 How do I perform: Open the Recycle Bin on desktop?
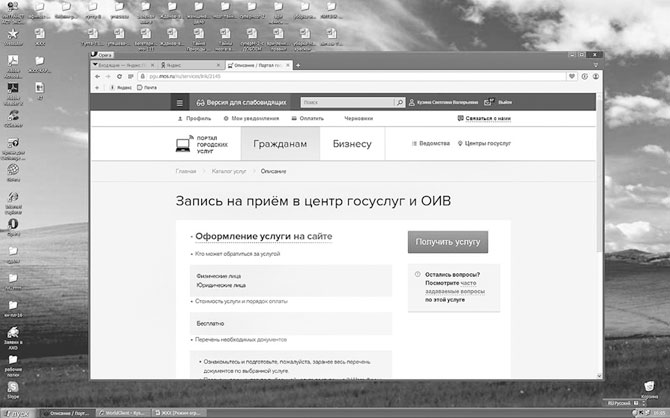click(x=650, y=385)
